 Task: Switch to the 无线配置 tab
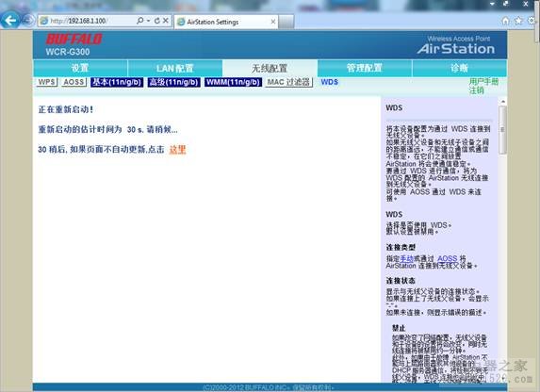[x=270, y=68]
